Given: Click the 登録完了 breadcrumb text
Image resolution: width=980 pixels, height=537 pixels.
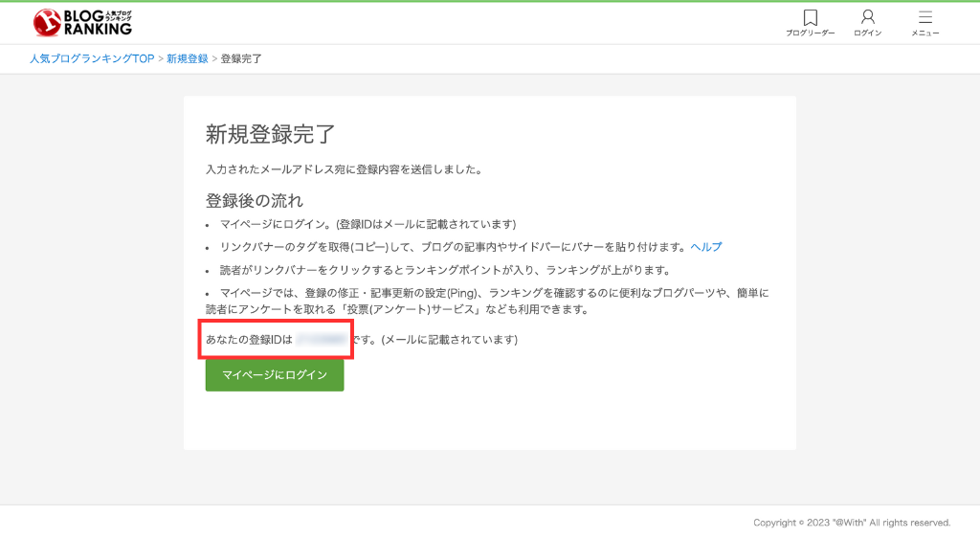Looking at the screenshot, I should (x=241, y=58).
